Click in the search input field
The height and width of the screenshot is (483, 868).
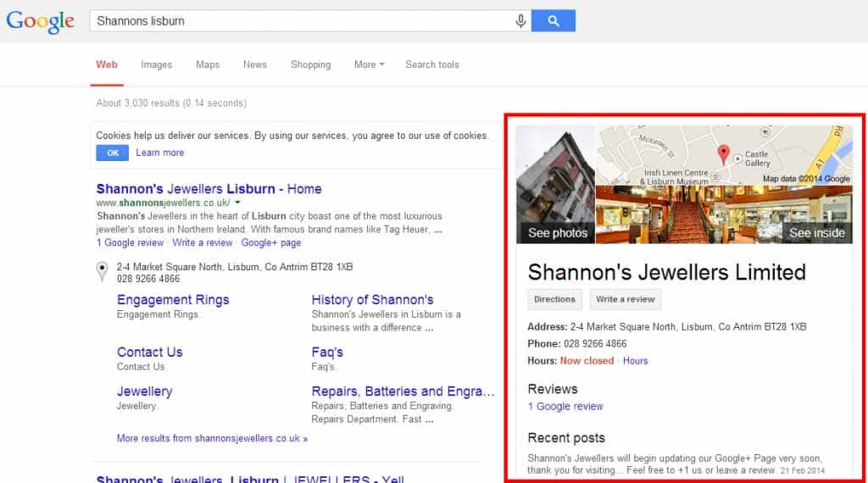tap(302, 21)
